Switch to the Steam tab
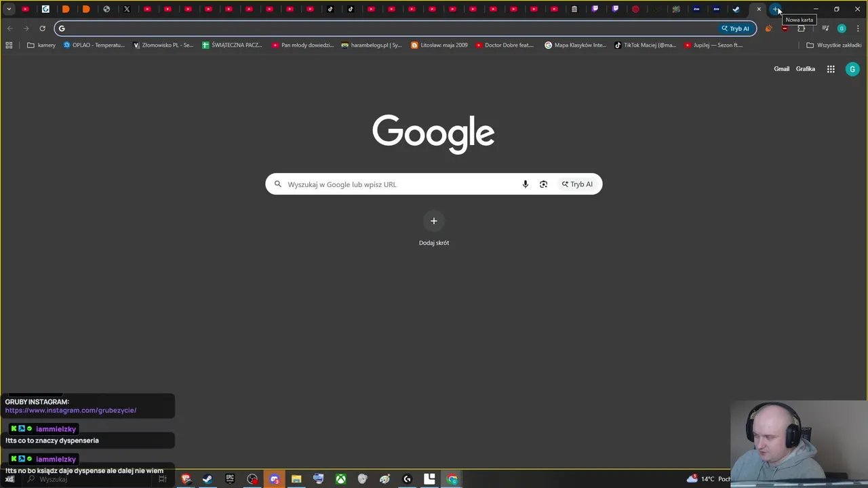Screen dimensions: 868x488 click(x=736, y=9)
